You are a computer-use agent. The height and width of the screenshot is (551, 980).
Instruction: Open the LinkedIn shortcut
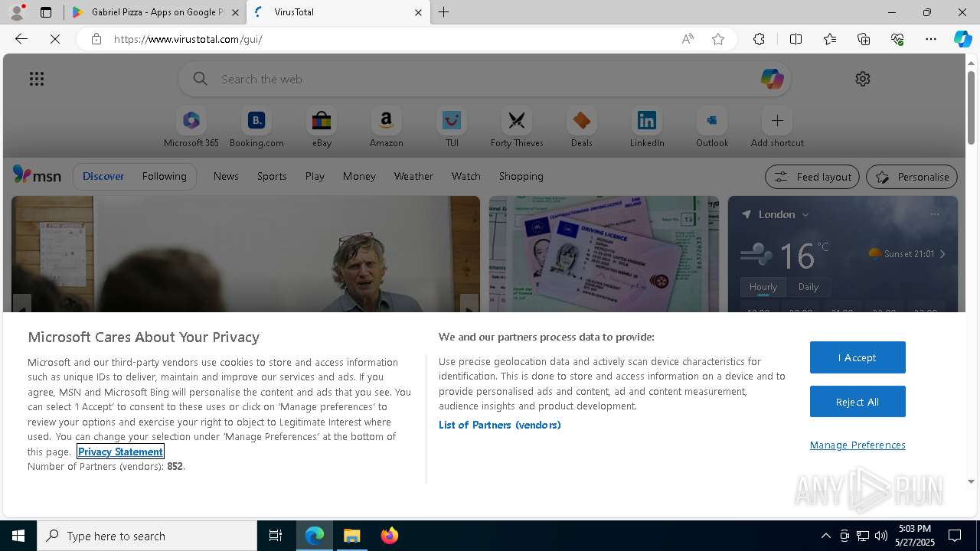[x=647, y=127]
